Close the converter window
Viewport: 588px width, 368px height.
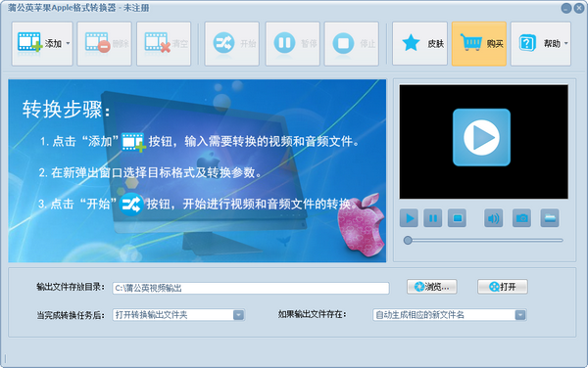point(579,8)
